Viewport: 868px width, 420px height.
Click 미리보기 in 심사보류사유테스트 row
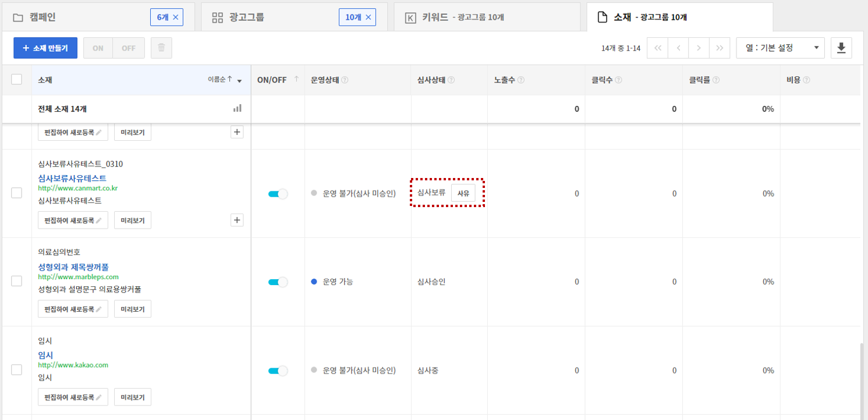pyautogui.click(x=133, y=220)
